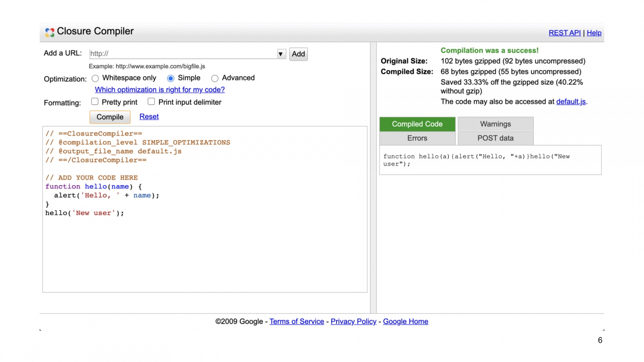This screenshot has width=644, height=362.
Task: Click the Help link
Action: 594,33
